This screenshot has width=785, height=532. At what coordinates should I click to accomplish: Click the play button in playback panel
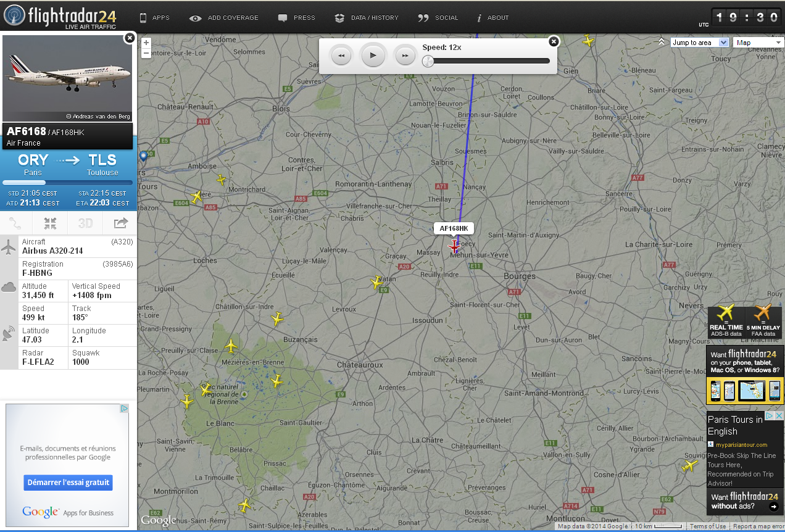point(373,56)
